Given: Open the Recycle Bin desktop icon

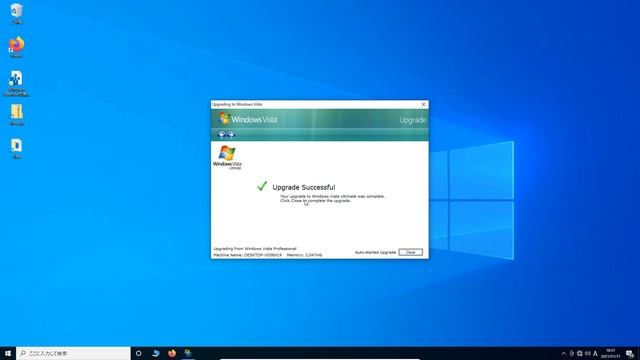Looking at the screenshot, I should pyautogui.click(x=16, y=13).
